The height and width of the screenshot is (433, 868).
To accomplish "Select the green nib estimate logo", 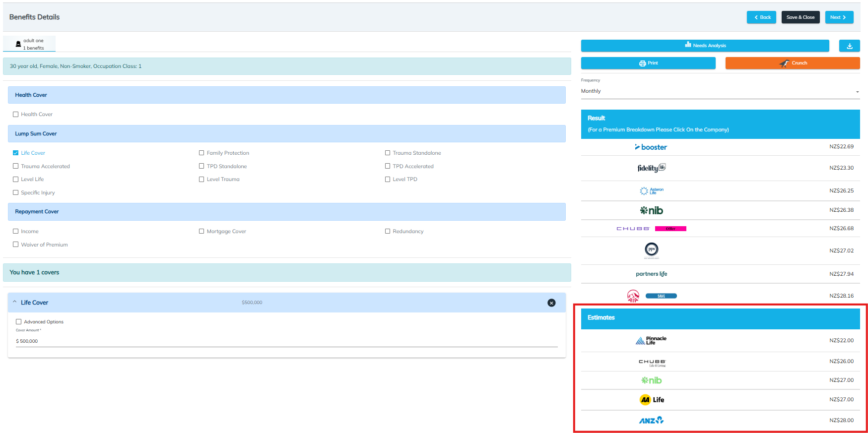I will click(x=651, y=380).
